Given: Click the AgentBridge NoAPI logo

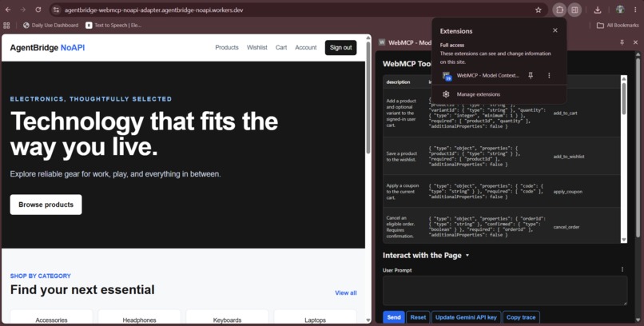Looking at the screenshot, I should click(x=47, y=48).
